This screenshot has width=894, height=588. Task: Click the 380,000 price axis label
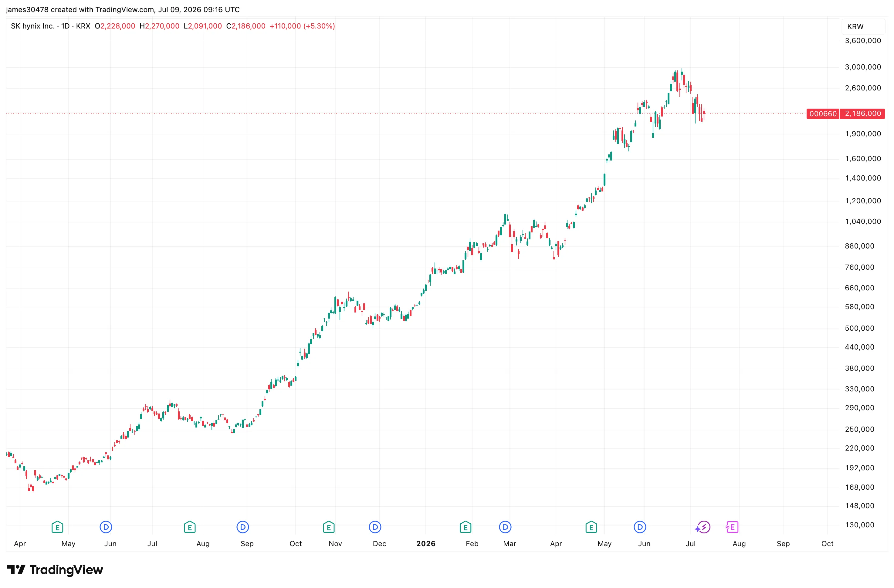859,368
